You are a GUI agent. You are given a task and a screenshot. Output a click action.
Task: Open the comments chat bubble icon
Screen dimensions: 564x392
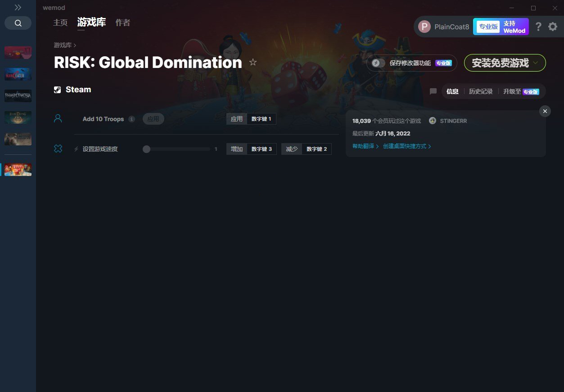point(433,91)
